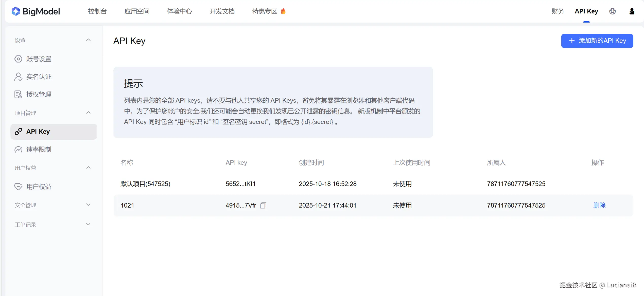
Task: Go to 开发文档 in top navigation
Action: point(222,11)
